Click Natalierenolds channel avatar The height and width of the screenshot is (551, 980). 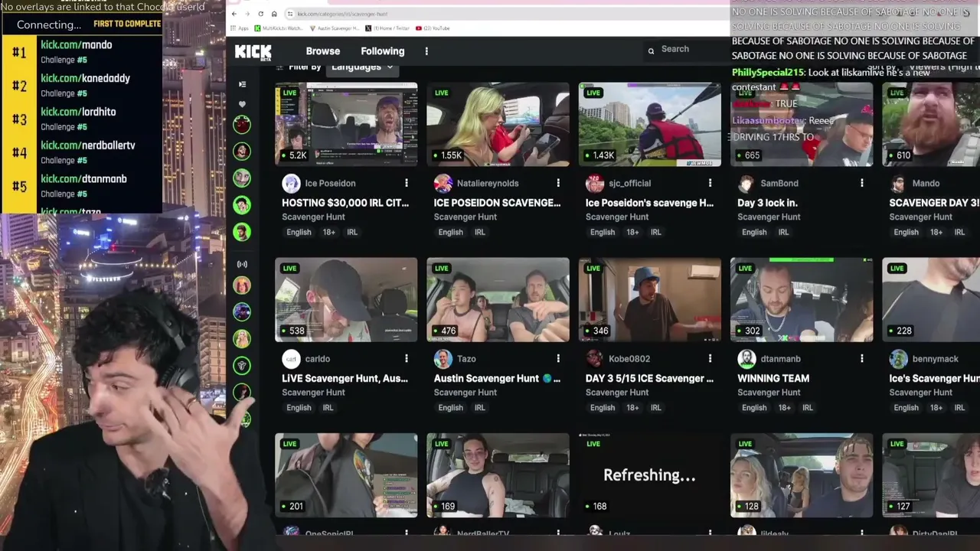click(443, 183)
